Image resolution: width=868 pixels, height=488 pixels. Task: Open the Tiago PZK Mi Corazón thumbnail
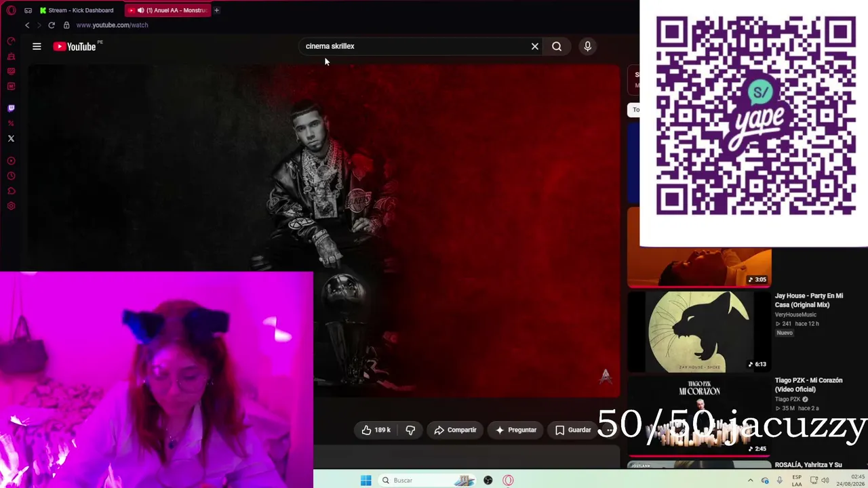point(699,416)
